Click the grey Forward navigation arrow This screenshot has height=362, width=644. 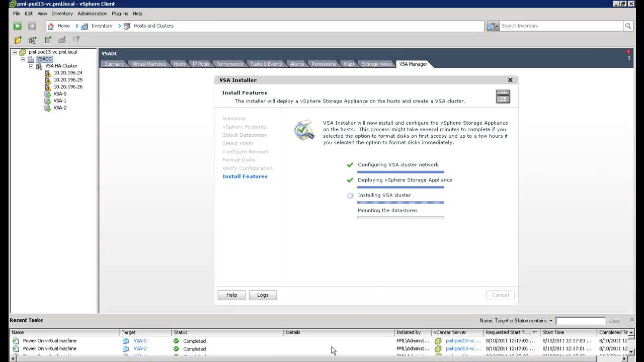click(x=32, y=26)
